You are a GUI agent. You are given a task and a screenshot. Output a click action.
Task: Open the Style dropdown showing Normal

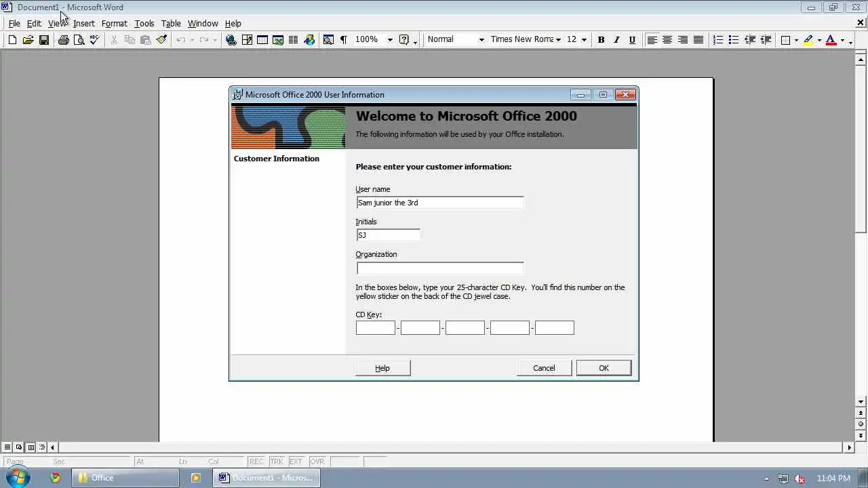(481, 40)
